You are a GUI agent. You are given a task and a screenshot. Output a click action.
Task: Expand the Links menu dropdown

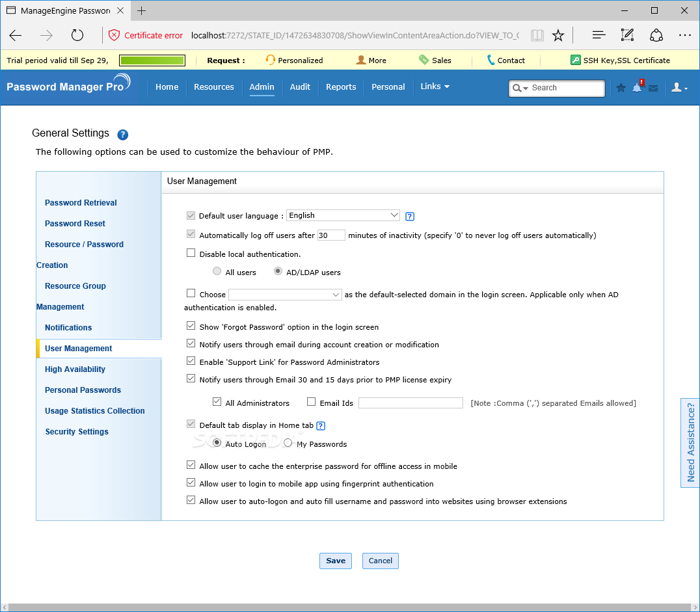pos(435,86)
